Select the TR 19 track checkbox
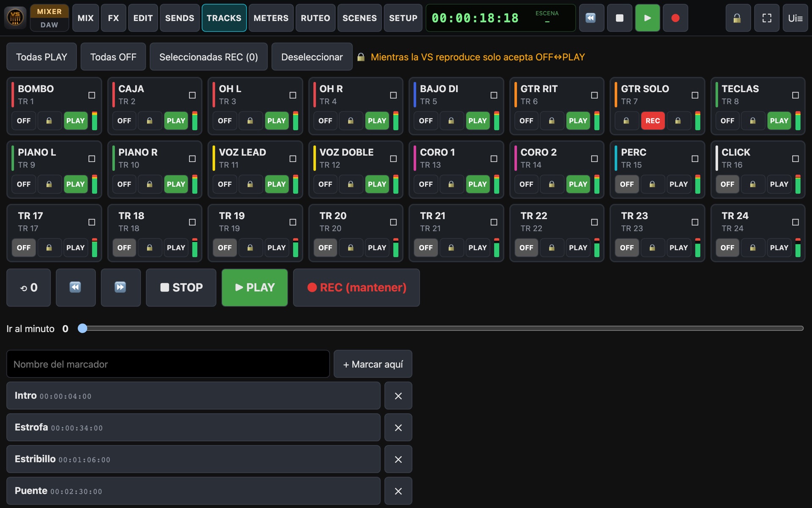Screen dimensions: 812x508 pos(293,222)
